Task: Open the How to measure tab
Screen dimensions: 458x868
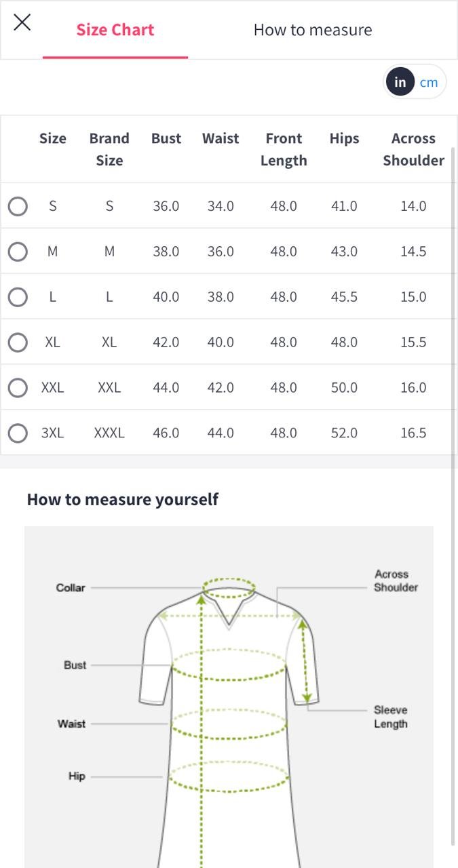Action: (x=313, y=30)
